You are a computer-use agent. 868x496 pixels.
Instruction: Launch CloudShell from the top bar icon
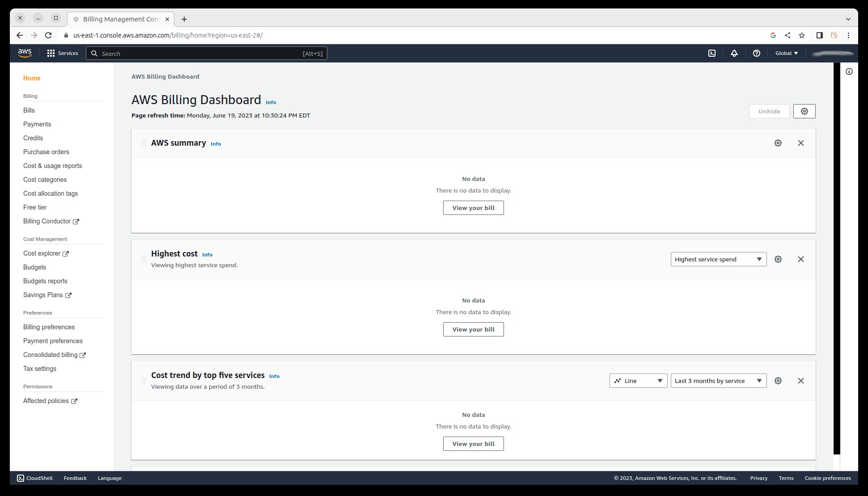point(712,53)
